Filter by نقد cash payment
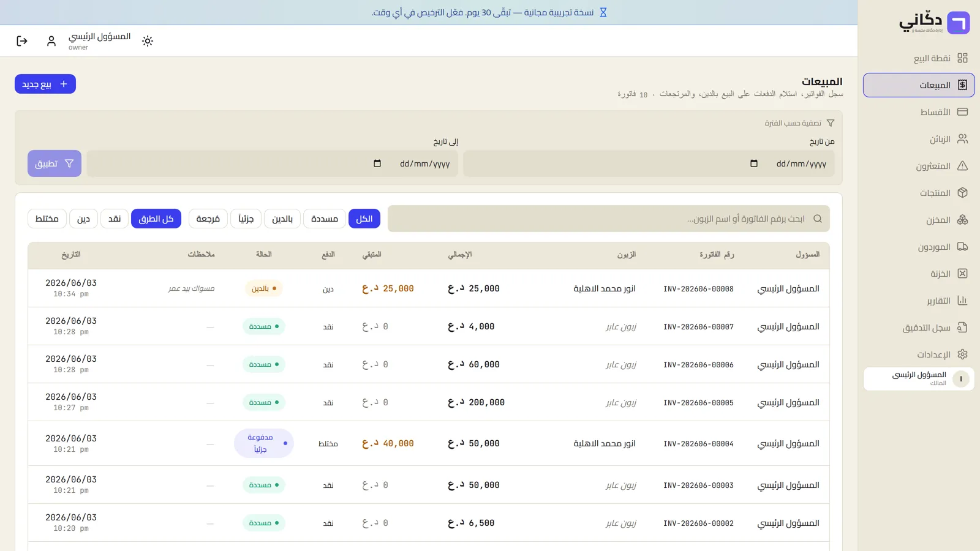The height and width of the screenshot is (551, 980). [x=115, y=219]
